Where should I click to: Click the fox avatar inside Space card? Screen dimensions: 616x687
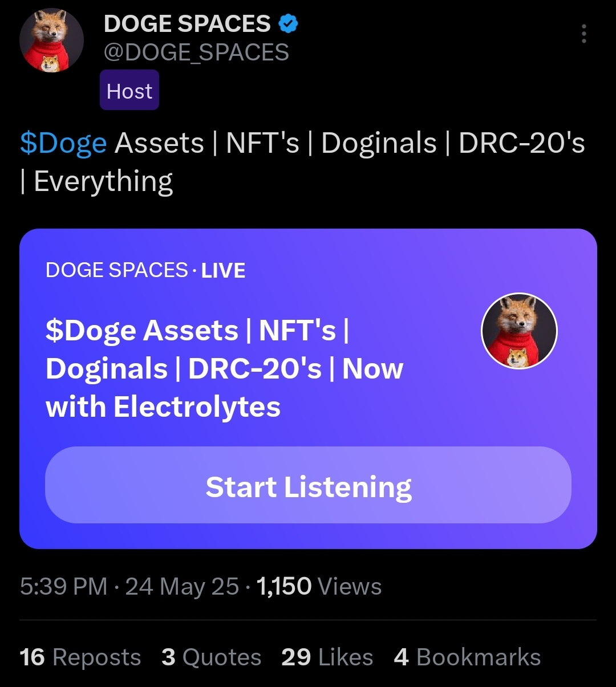click(x=519, y=331)
